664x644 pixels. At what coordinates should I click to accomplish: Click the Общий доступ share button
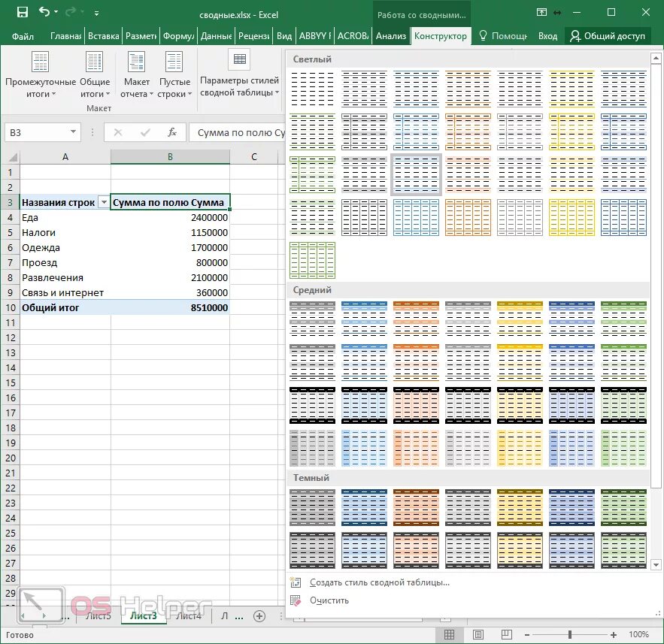(x=608, y=36)
